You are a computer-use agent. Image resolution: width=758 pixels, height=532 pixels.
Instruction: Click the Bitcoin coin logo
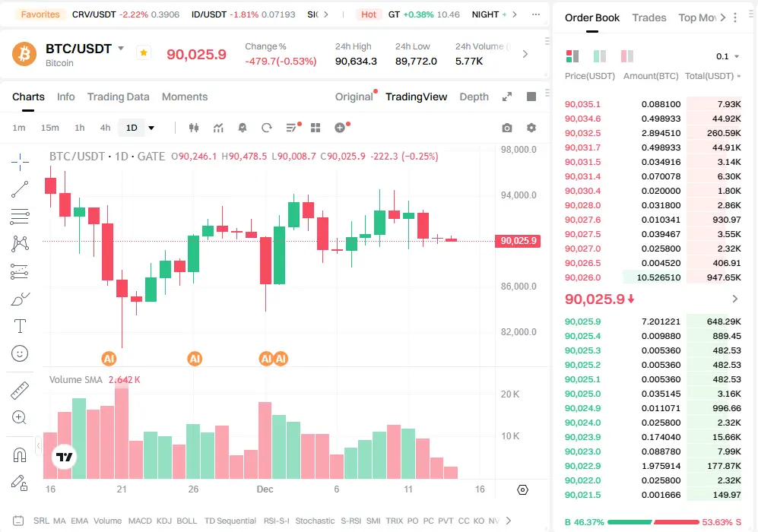[24, 54]
